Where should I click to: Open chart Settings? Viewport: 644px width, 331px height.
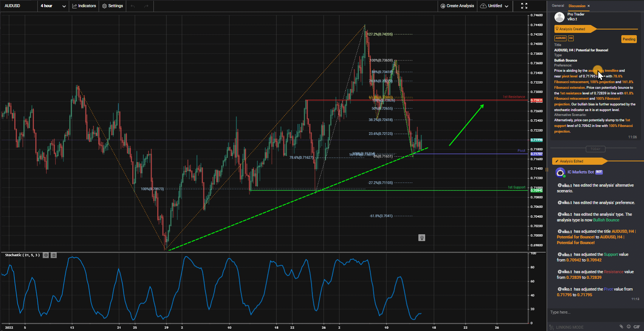113,6
